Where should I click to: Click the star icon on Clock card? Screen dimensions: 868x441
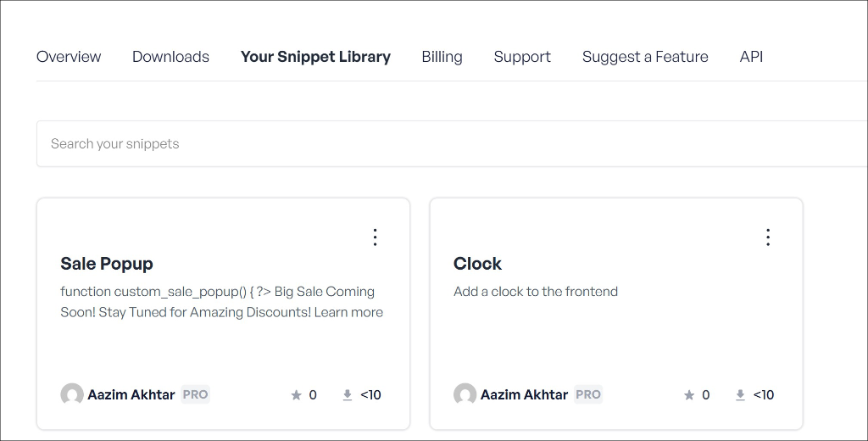689,395
